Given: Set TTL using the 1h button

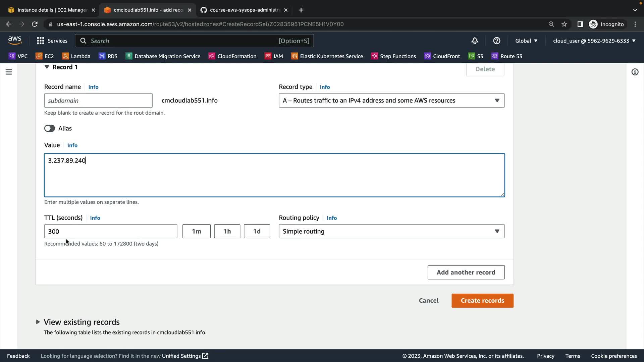Looking at the screenshot, I should (227, 231).
